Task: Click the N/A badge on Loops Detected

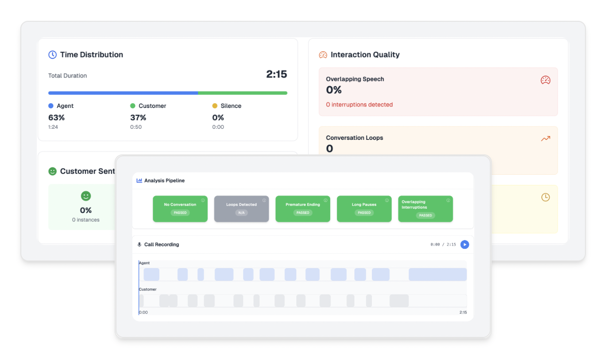Action: click(x=241, y=212)
